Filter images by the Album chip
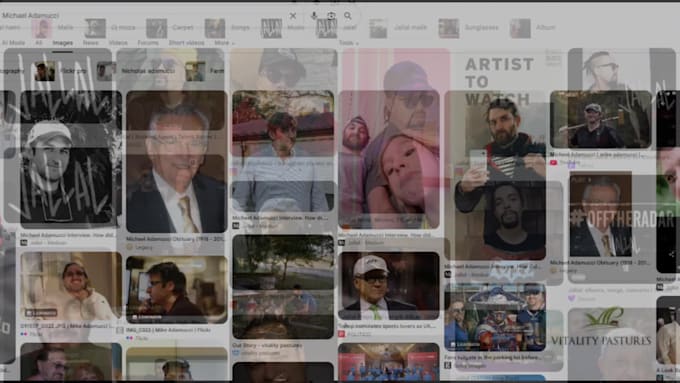This screenshot has width=680, height=383. 533,28
